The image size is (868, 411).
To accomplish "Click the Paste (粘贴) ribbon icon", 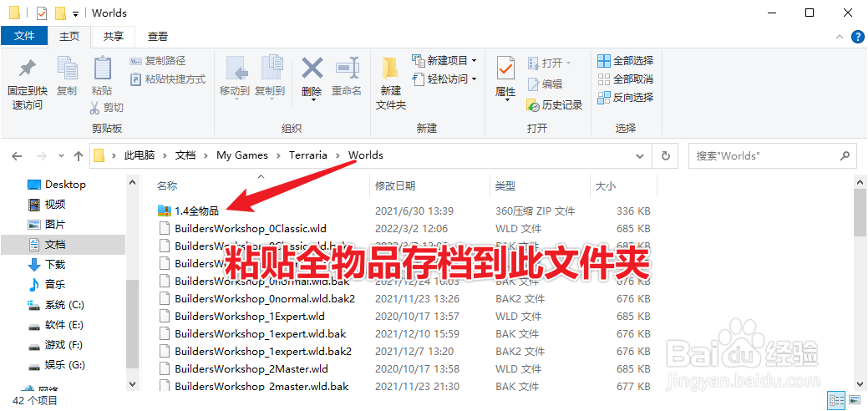I will click(102, 68).
